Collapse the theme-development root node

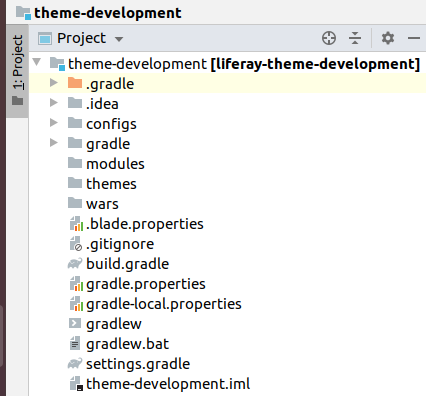click(x=37, y=62)
